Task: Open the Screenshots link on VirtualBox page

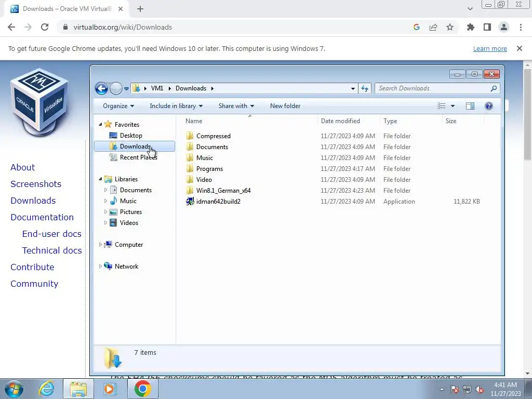Action: pyautogui.click(x=36, y=184)
